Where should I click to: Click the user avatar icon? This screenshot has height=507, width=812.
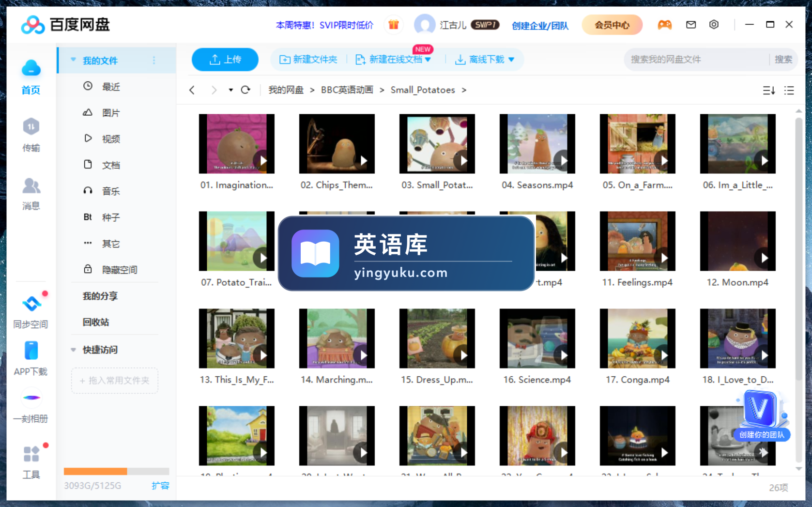coord(424,25)
